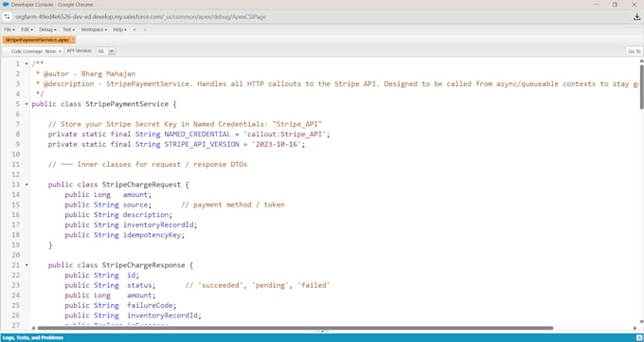The width and height of the screenshot is (644, 342).
Task: Click the API Version value field
Action: [x=102, y=51]
